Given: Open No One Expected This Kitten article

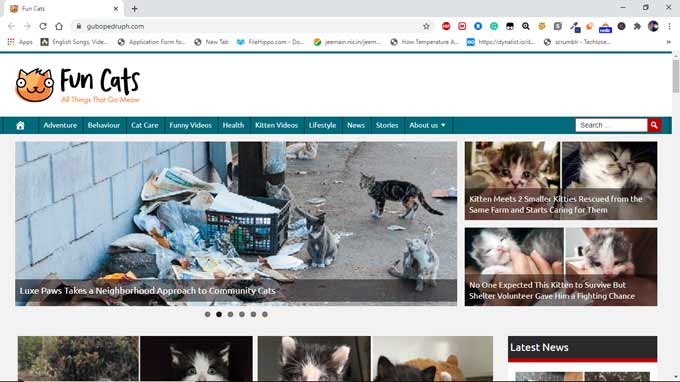Looking at the screenshot, I should [x=552, y=291].
